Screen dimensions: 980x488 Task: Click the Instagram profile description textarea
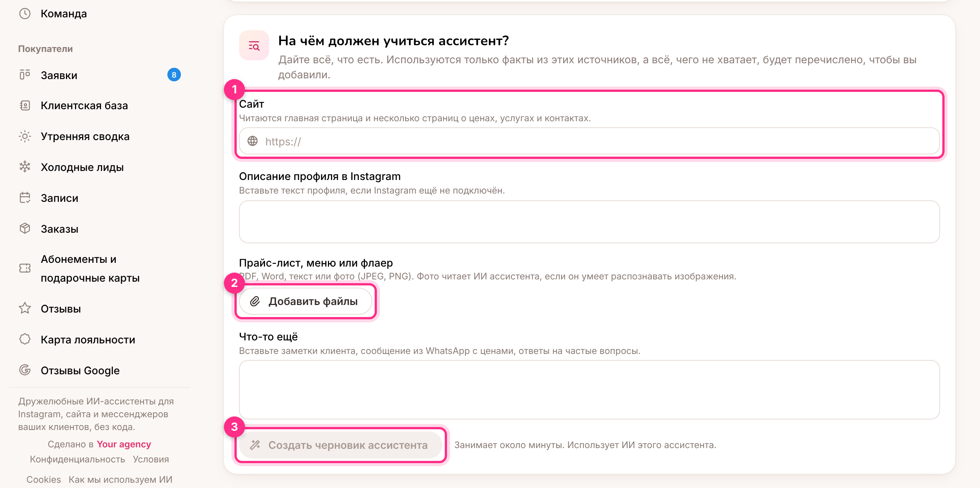coord(589,221)
